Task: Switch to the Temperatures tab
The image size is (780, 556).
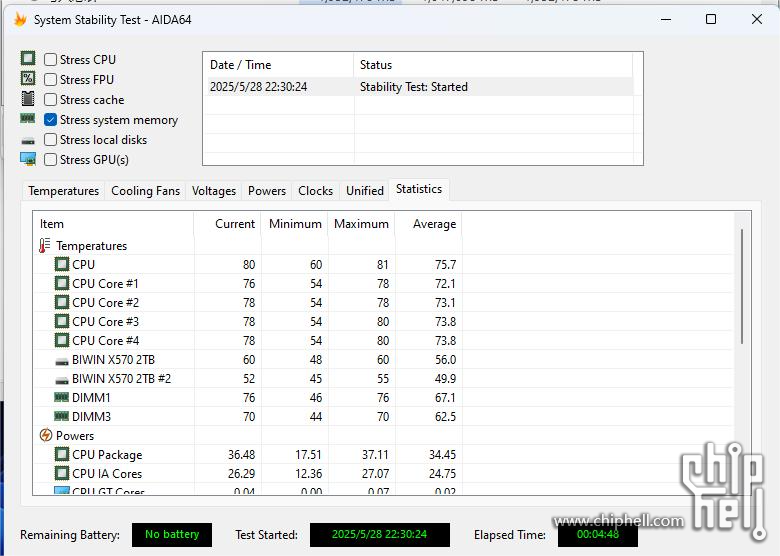Action: click(x=64, y=191)
